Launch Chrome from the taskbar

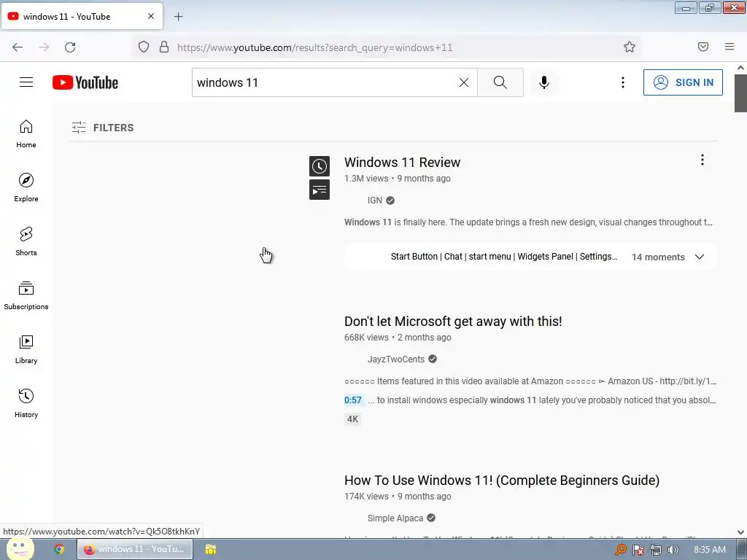[x=59, y=549]
